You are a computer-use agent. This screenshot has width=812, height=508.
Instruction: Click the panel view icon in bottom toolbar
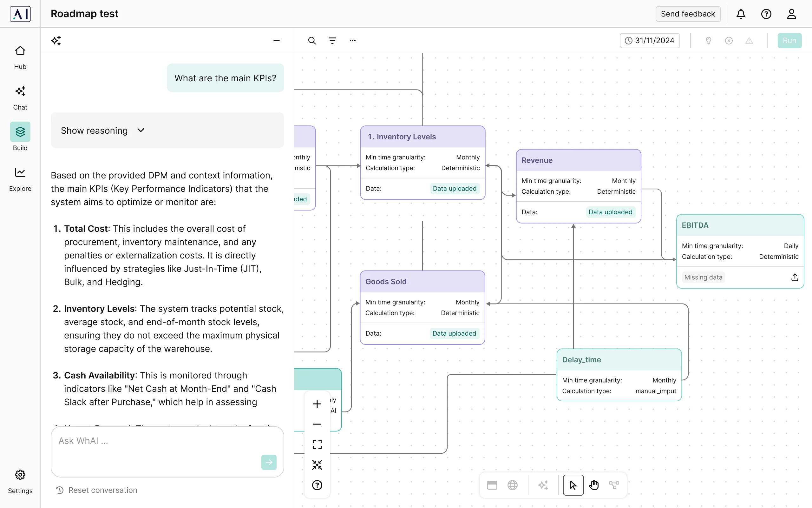tap(492, 485)
